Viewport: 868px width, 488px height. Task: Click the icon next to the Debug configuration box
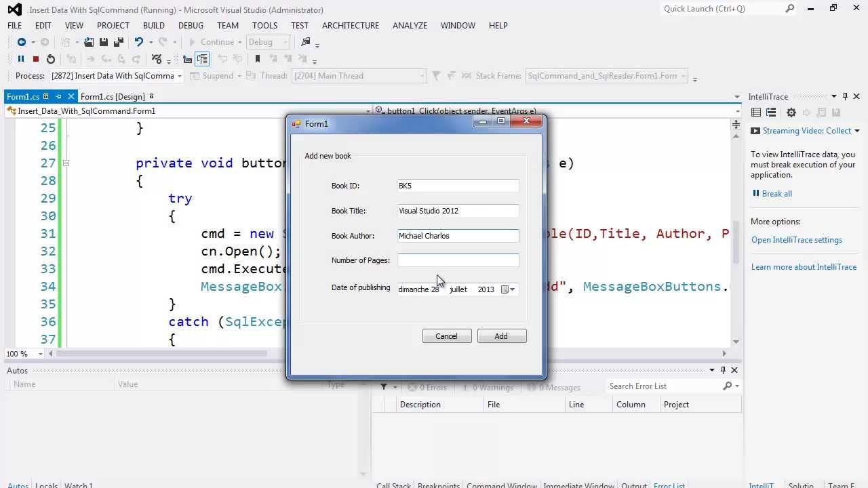[x=306, y=42]
